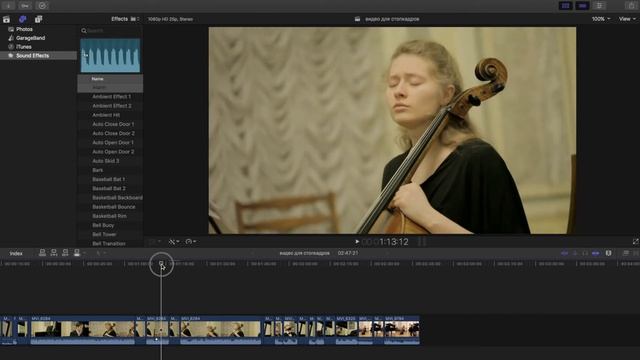Select Auto Skid 3 sound
The width and height of the screenshot is (640, 360).
[x=106, y=161]
